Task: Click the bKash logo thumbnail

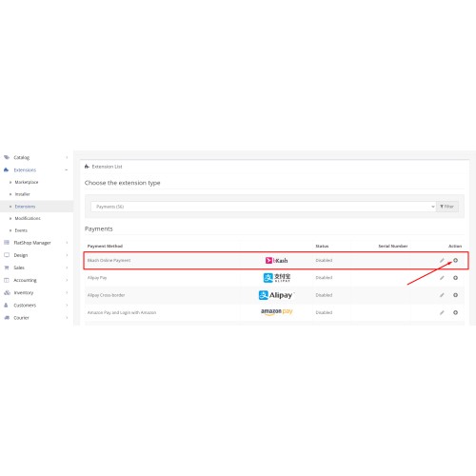Action: coord(276,261)
